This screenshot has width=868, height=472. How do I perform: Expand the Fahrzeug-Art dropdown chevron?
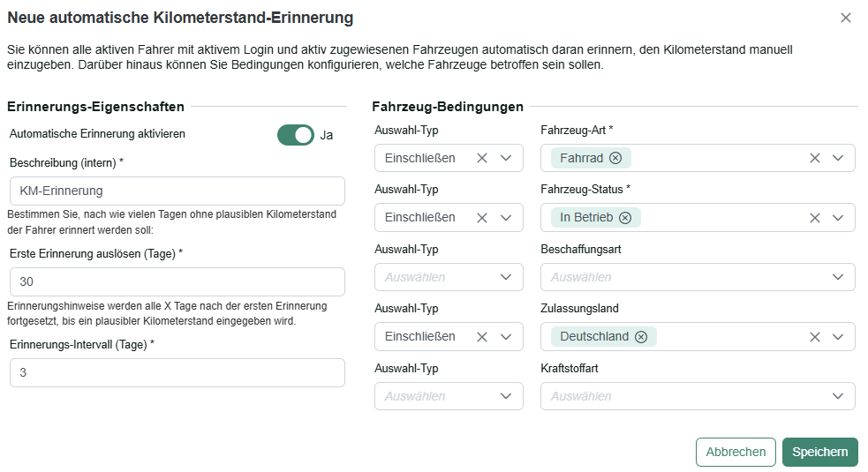[x=838, y=158]
